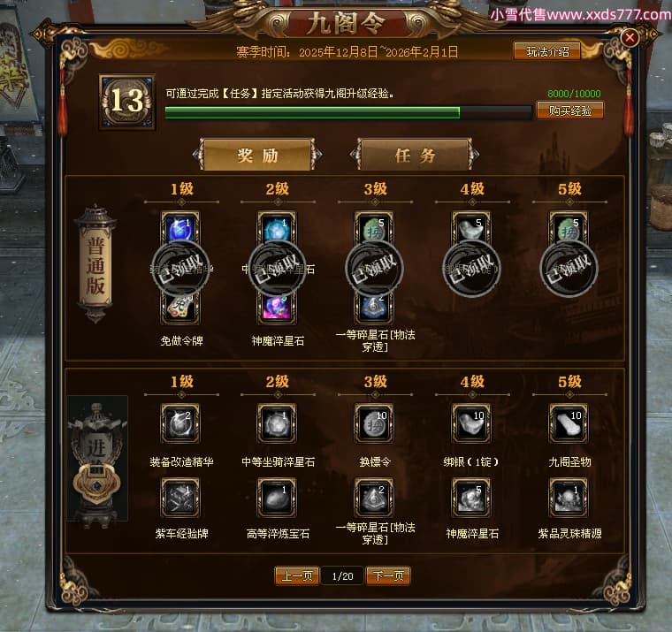This screenshot has width=672, height=632.
Task: Select the 绑银(1锭) reward icon
Action: [471, 423]
